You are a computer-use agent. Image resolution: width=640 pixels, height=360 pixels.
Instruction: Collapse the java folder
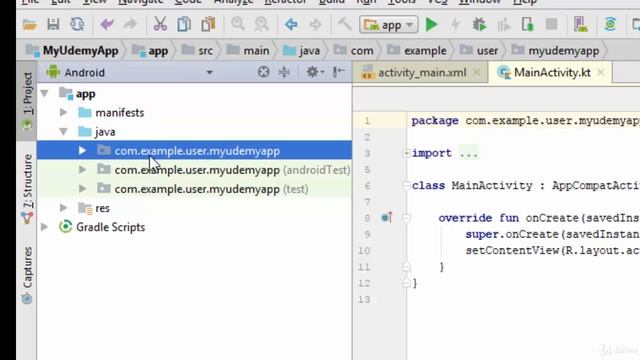[x=63, y=131]
